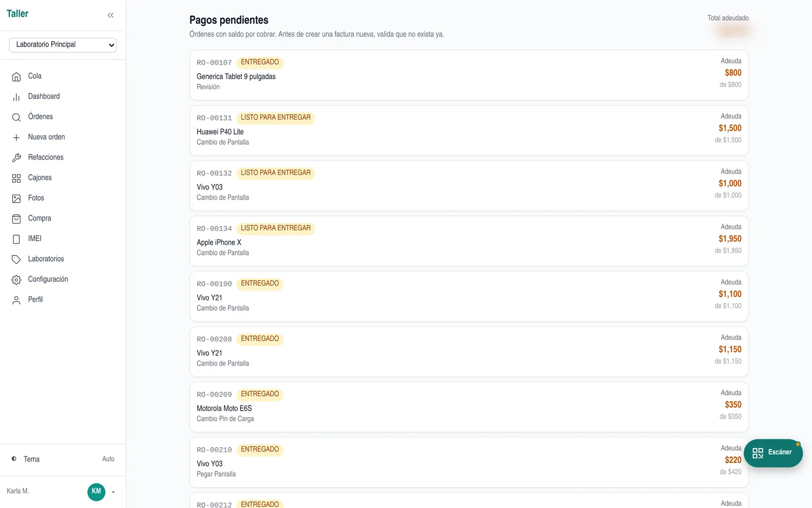Click the Nueva orden plus icon
This screenshot has width=812, height=508.
point(16,138)
